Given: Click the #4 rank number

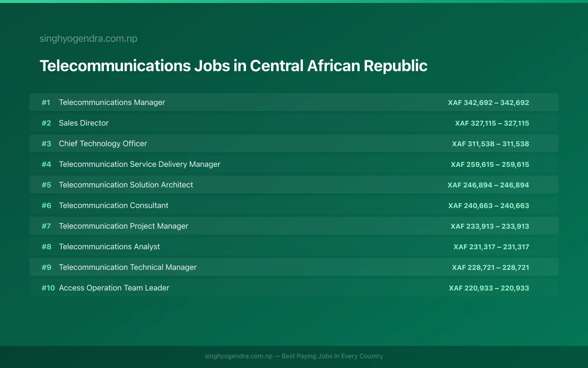Looking at the screenshot, I should (46, 164).
